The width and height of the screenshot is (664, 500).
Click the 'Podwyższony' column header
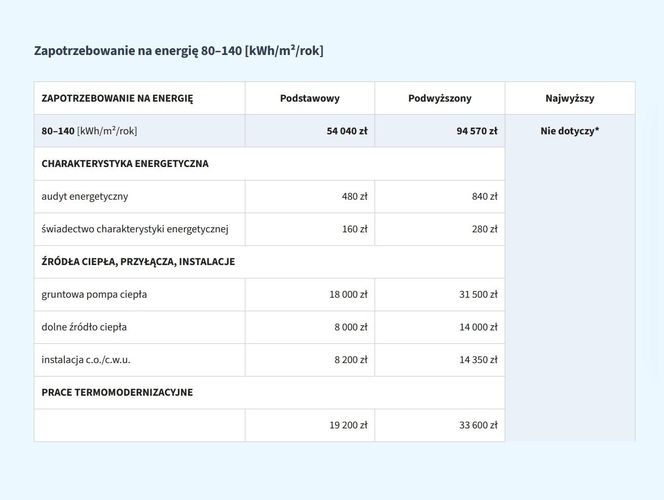[x=440, y=98]
